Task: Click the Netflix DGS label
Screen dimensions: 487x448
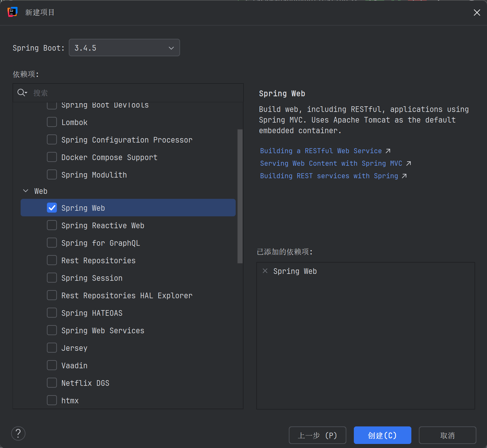Action: tap(85, 383)
